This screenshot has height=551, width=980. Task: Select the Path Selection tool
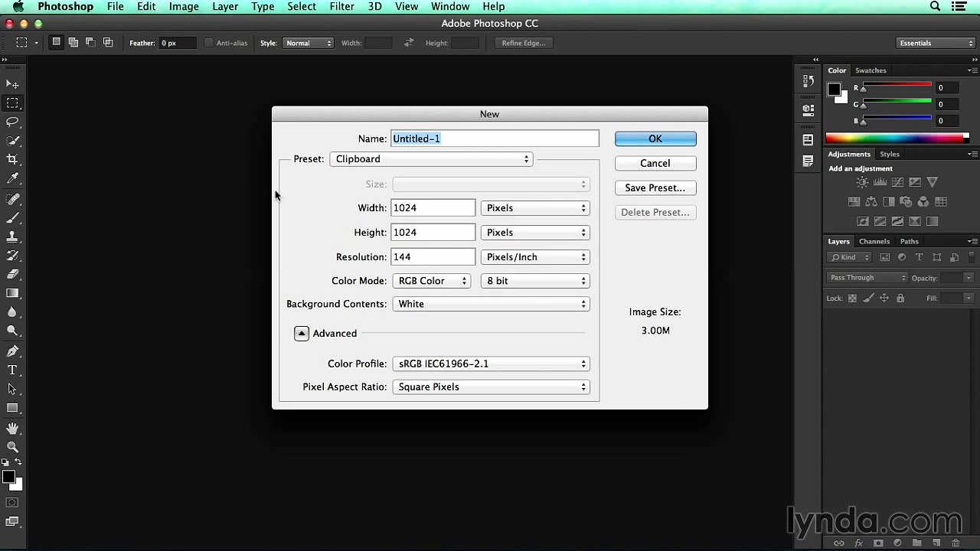(12, 390)
